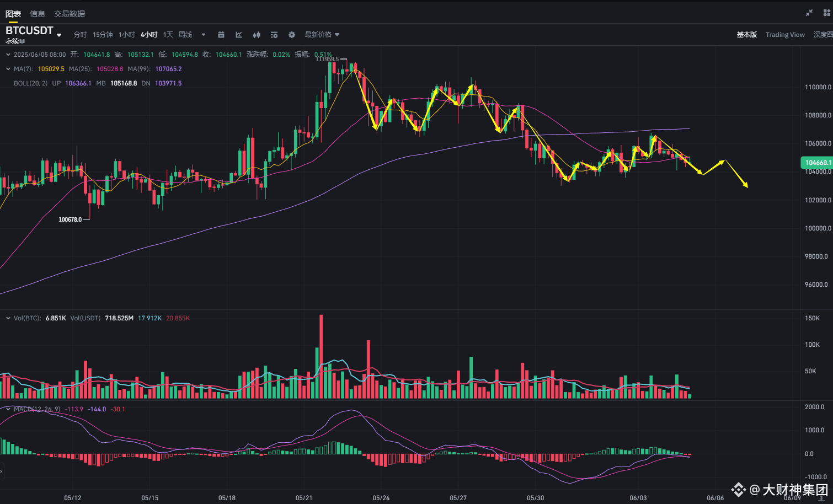Click the BOLL UP value 106366.1
The image size is (833, 504).
click(78, 83)
